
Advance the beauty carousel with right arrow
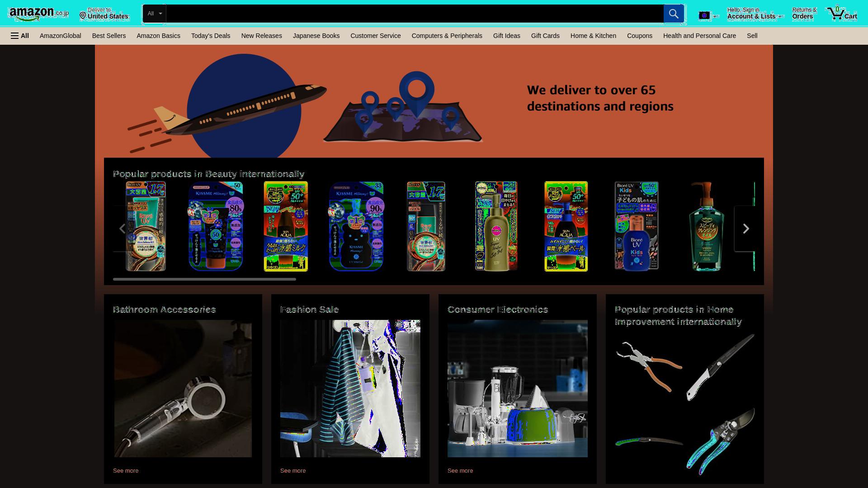tap(746, 229)
